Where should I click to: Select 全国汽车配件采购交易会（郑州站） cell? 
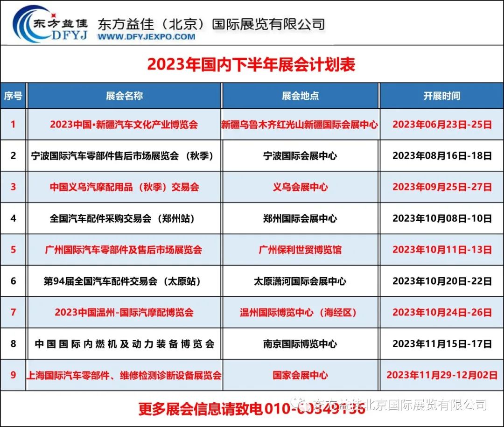click(x=124, y=218)
